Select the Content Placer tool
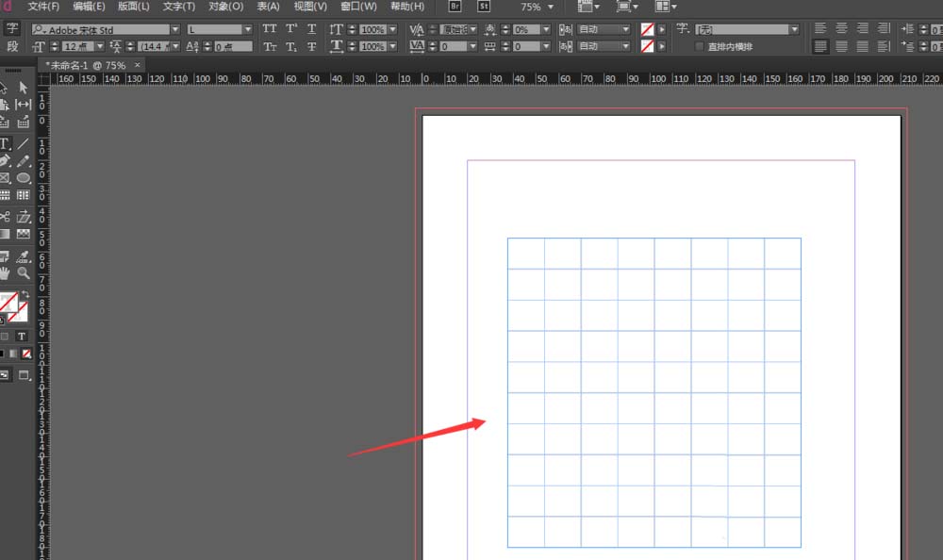 (23, 123)
